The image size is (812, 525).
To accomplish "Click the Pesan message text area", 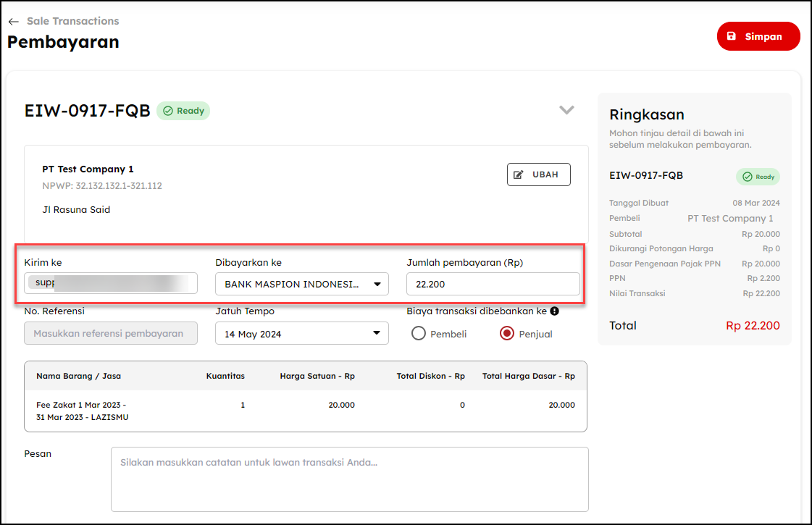I will [x=349, y=479].
